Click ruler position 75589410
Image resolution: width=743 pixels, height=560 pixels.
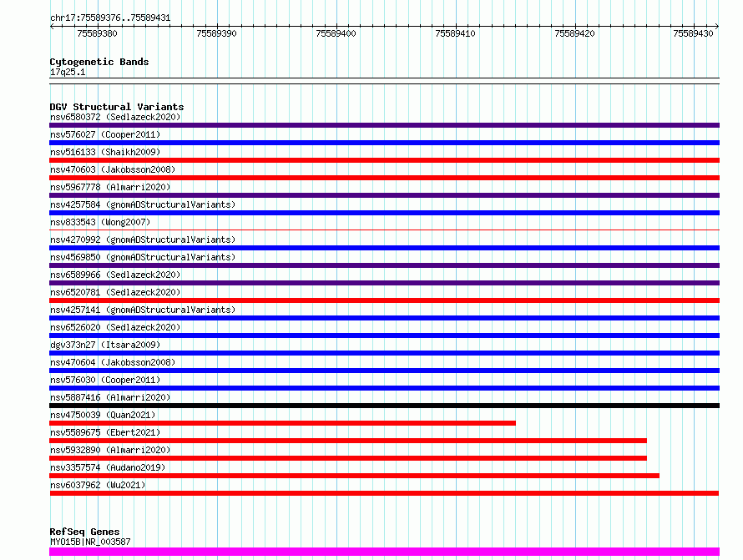455,33
